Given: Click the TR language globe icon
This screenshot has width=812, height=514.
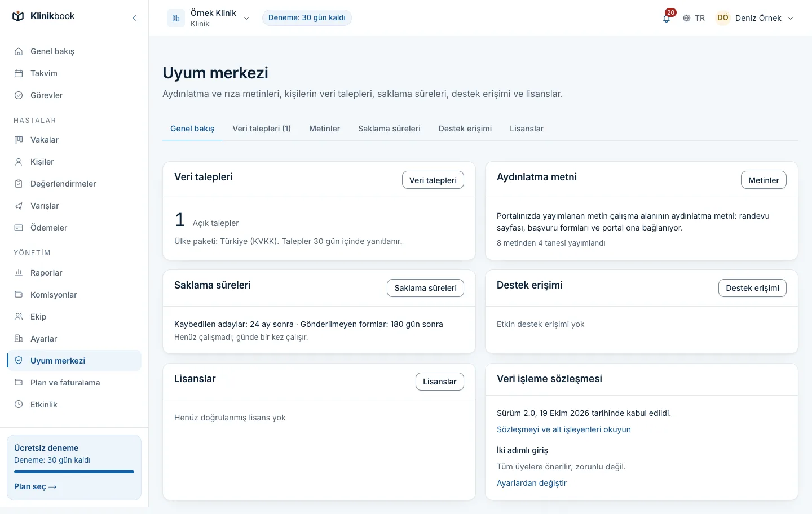Looking at the screenshot, I should click(x=687, y=18).
